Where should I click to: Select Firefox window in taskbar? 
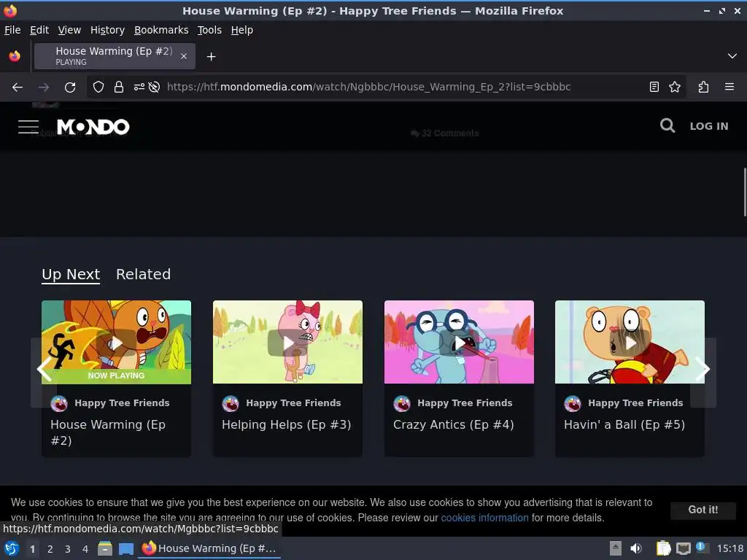209,548
